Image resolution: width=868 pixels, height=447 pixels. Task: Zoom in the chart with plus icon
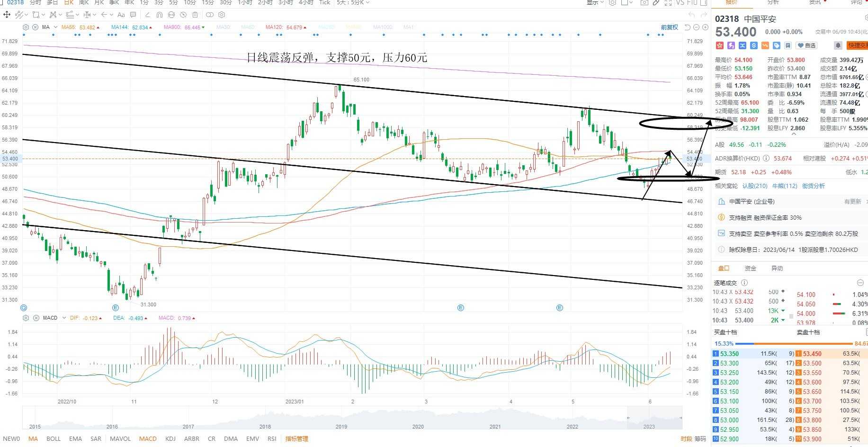pos(705,27)
